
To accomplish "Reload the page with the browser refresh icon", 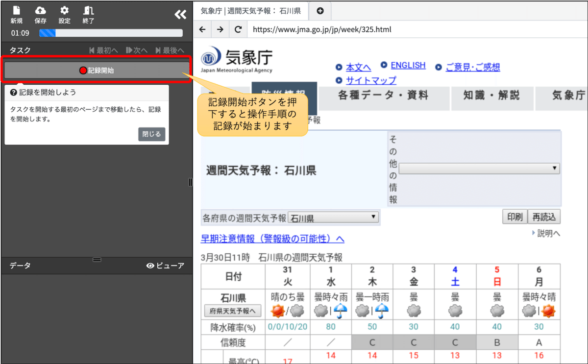I will (x=238, y=29).
